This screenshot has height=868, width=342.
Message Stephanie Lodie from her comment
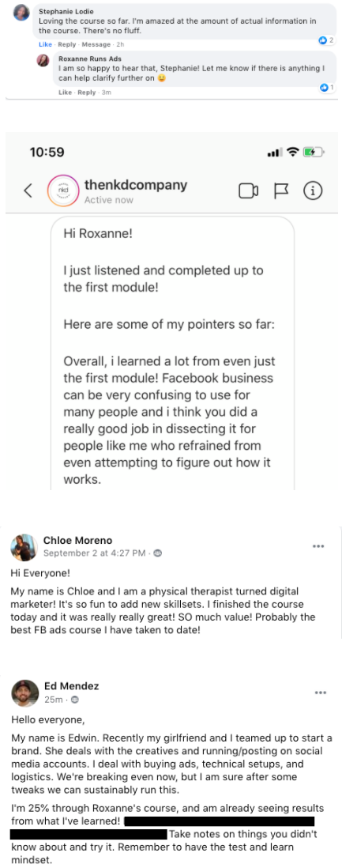96,44
